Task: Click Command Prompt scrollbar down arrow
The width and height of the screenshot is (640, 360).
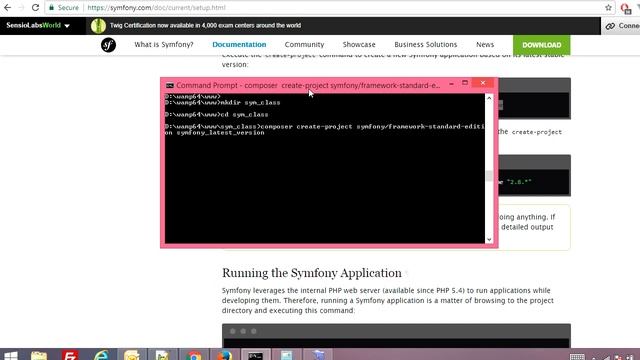Action: 489,240
